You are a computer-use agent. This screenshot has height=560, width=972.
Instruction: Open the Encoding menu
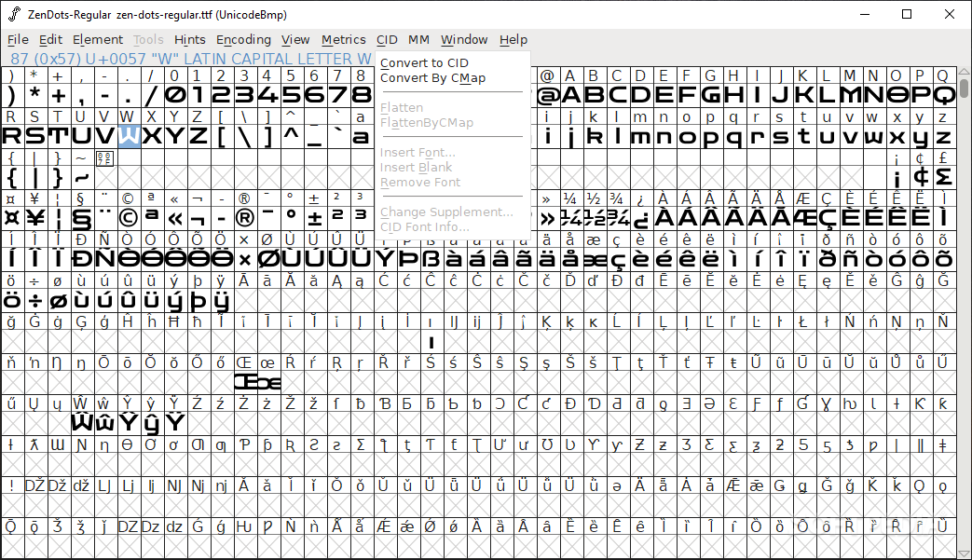[243, 40]
